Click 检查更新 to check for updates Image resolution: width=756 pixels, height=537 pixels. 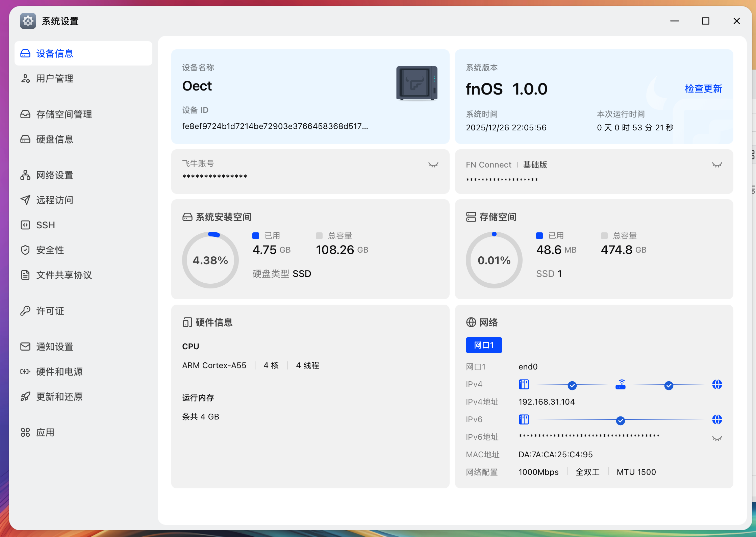click(703, 89)
